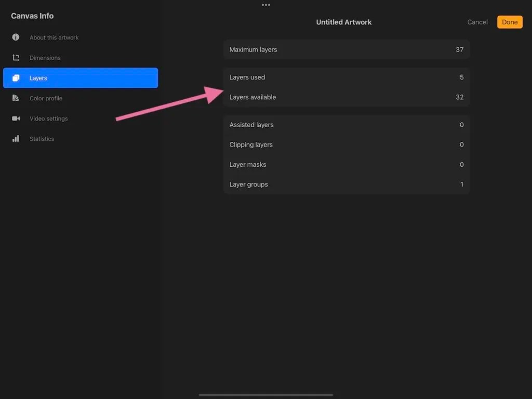The width and height of the screenshot is (532, 399).
Task: Tap the home indicator bar at bottom
Action: coord(266,395)
